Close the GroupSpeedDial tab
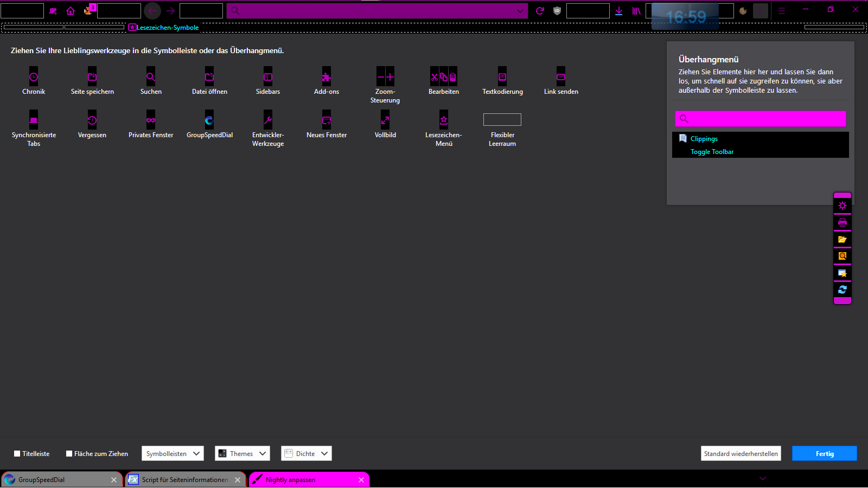This screenshot has width=868, height=488. coord(114,480)
